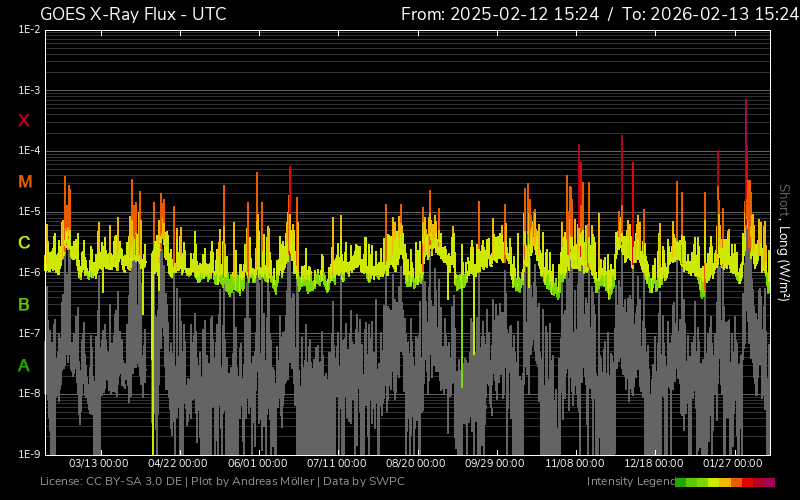800x500 pixels.
Task: Click the 11/08 00:00 time axis label
Action: click(575, 464)
